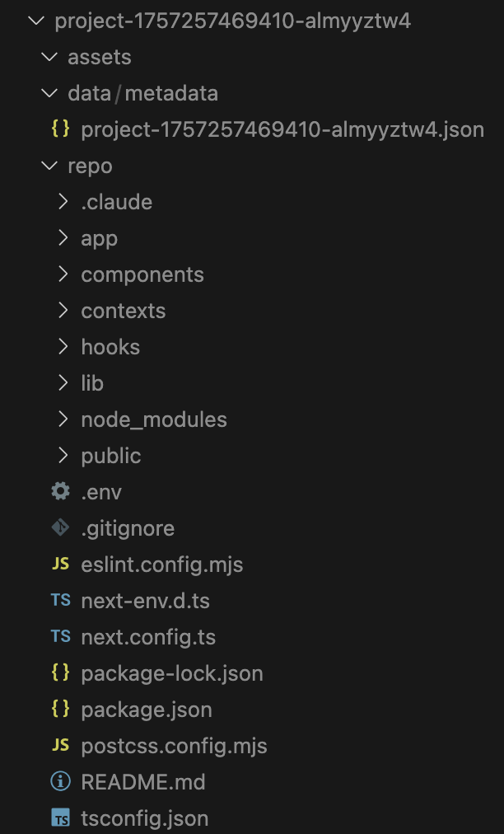Click the info icon of README.md
The height and width of the screenshot is (834, 504).
click(61, 781)
